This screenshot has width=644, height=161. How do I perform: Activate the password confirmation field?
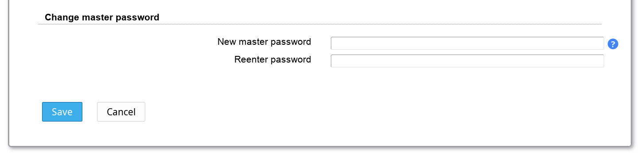pos(467,61)
